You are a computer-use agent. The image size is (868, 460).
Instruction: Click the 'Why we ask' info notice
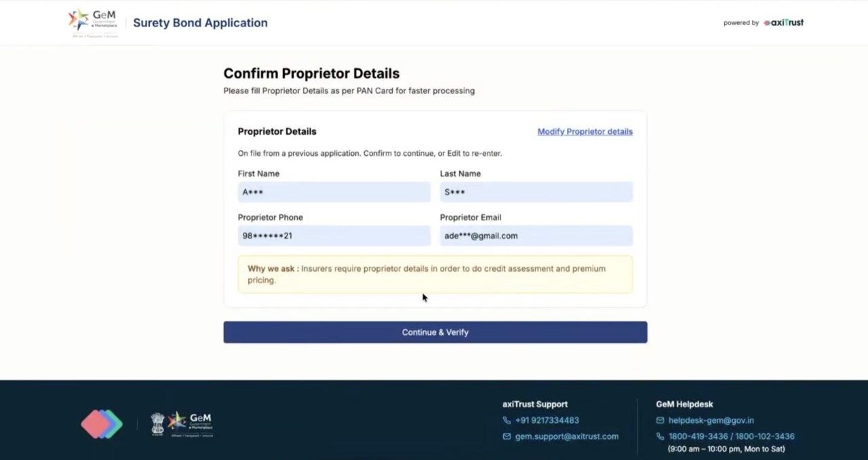[x=435, y=274]
